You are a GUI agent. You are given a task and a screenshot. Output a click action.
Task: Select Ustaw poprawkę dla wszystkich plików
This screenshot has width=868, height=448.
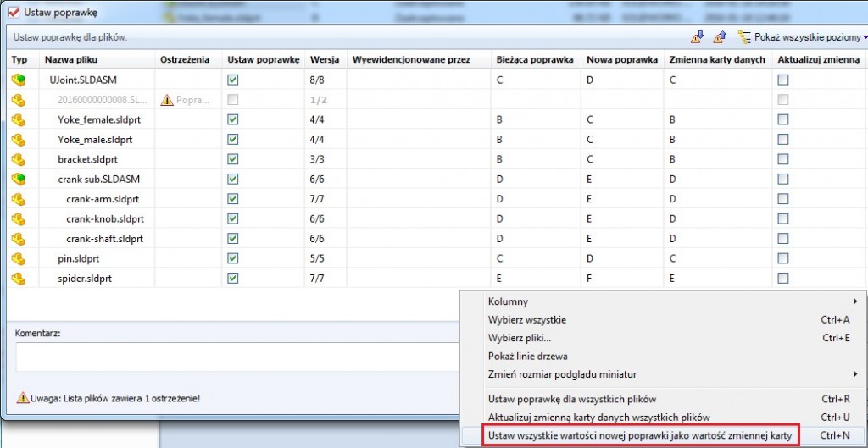[x=572, y=399]
